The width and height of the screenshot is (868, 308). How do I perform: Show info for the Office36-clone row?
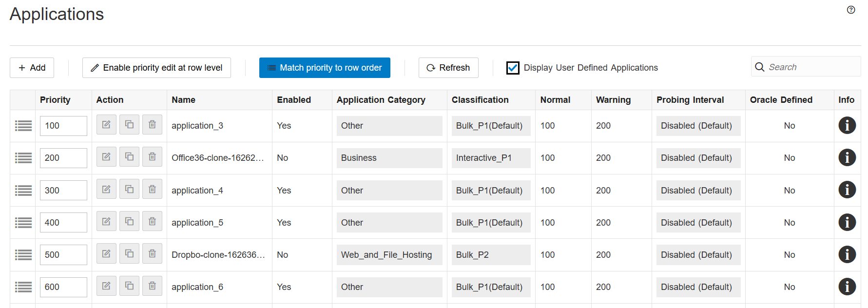pos(847,157)
